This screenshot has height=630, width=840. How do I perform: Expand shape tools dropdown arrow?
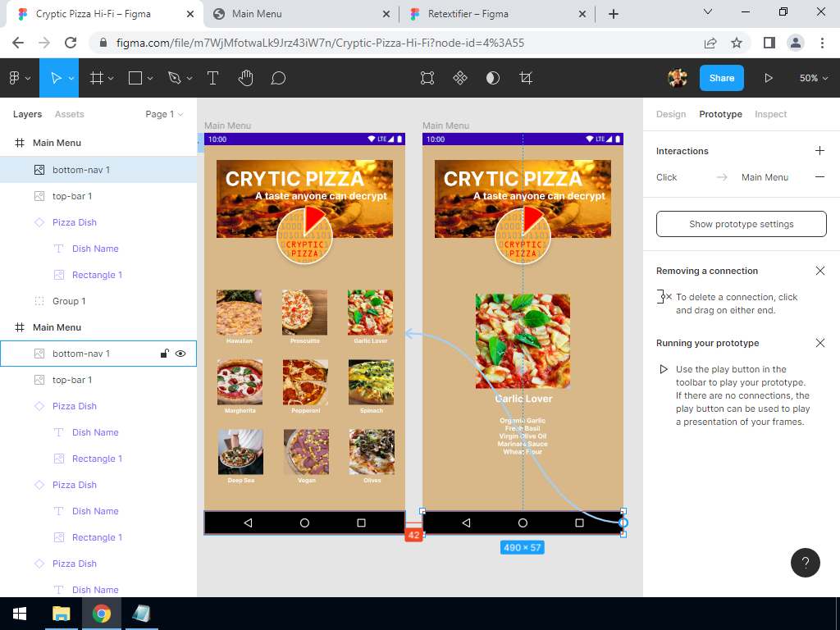(x=150, y=78)
